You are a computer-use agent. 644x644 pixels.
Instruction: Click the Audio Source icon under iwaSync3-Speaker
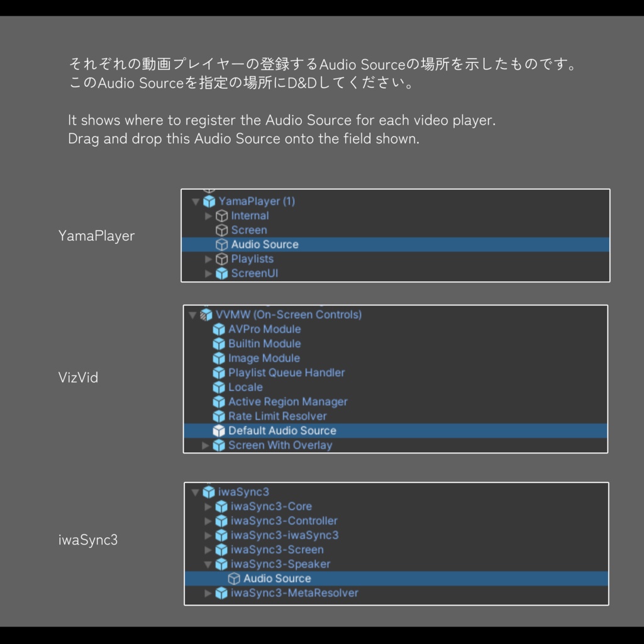click(234, 579)
